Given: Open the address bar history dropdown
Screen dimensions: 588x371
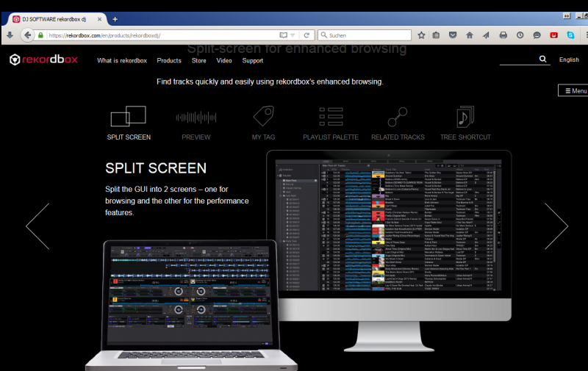Looking at the screenshot, I should (293, 35).
